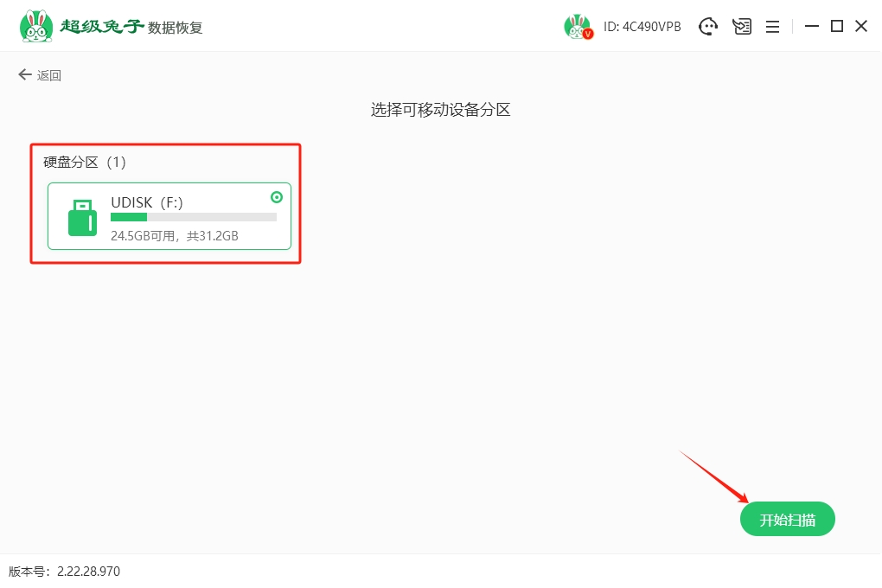Click the 硬盘分区 (1) section header
This screenshot has height=588, width=882.
[x=85, y=162]
